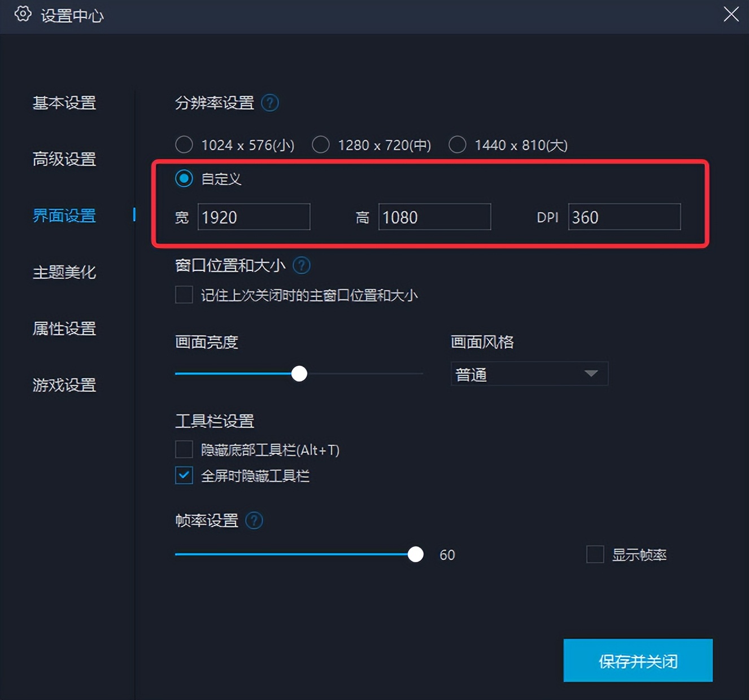This screenshot has height=700, width=749.
Task: Open the 主题美化 settings section
Action: [x=64, y=273]
